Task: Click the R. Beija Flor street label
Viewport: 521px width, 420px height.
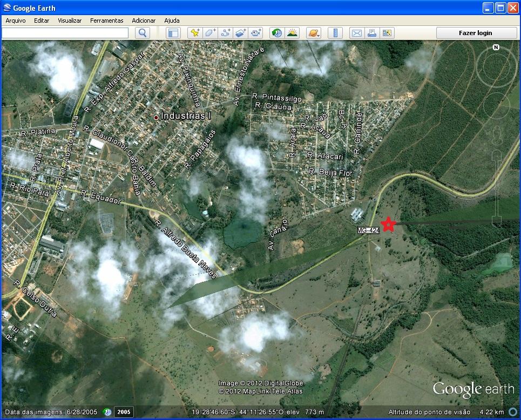Action: 330,172
